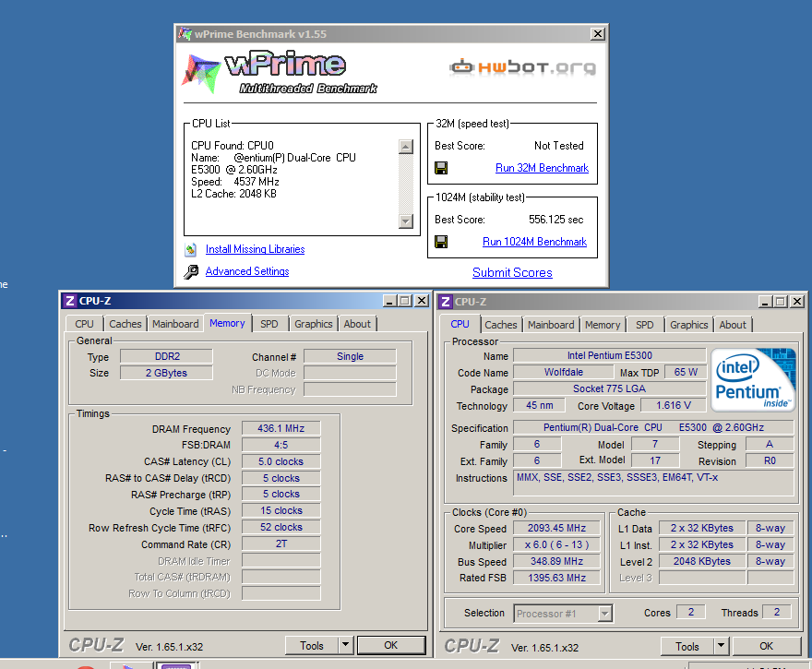Run the 1024M Benchmark
The image size is (812, 669).
pos(534,242)
